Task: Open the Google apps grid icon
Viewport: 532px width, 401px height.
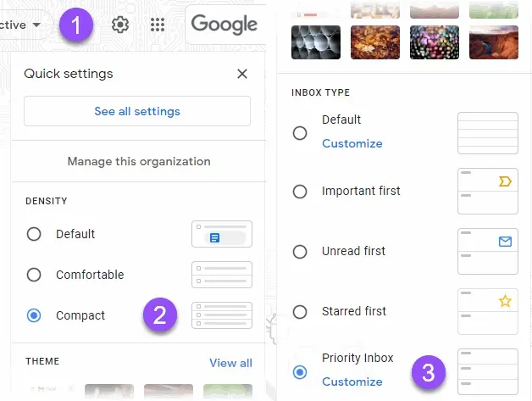Action: 158,25
